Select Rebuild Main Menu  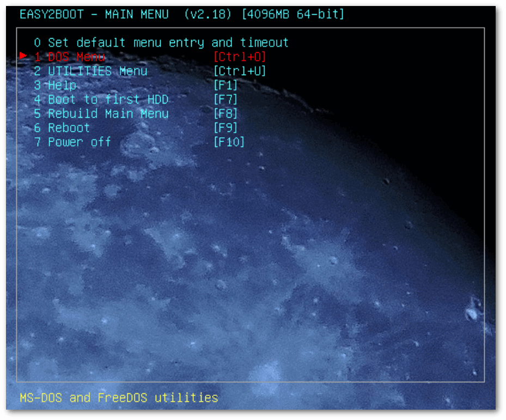click(101, 113)
